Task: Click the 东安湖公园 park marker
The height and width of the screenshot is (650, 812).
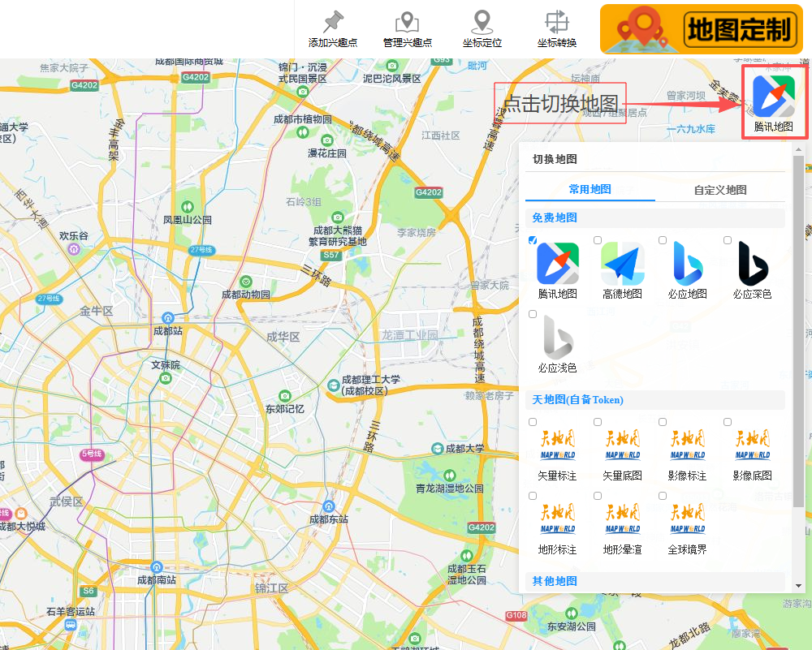Action: click(x=571, y=613)
